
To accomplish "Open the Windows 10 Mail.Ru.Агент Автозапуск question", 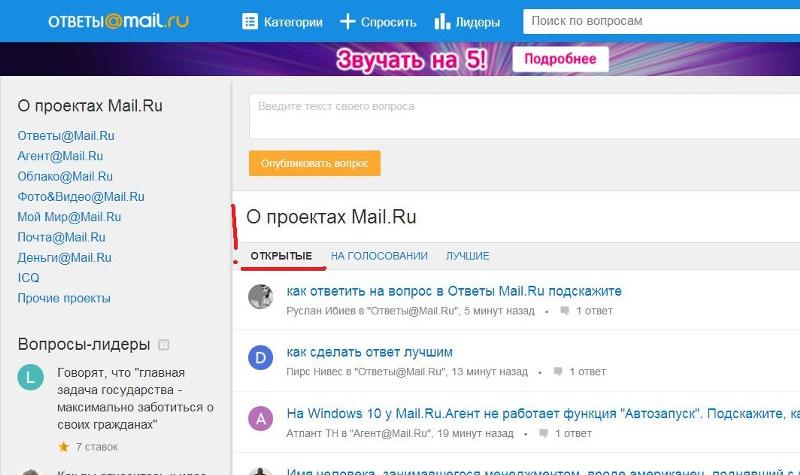I will pos(543,413).
